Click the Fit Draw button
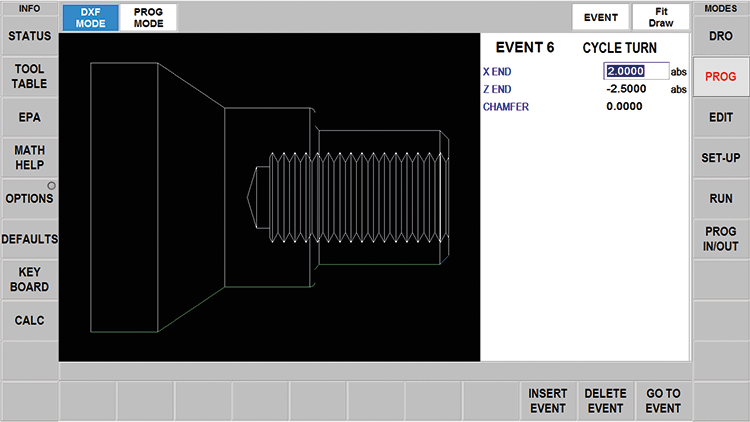750x422 pixels. 661,18
